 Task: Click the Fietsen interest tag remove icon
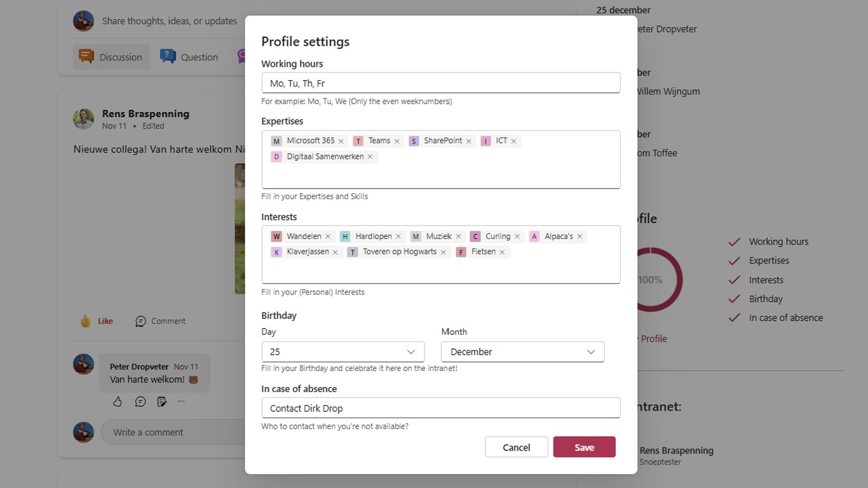[502, 252]
